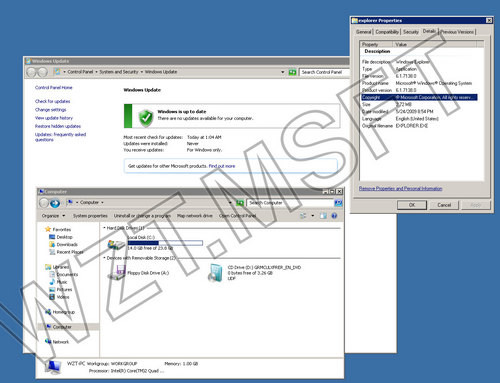Click change view icon in Computer toolbar
This screenshot has width=500, height=383.
click(303, 216)
